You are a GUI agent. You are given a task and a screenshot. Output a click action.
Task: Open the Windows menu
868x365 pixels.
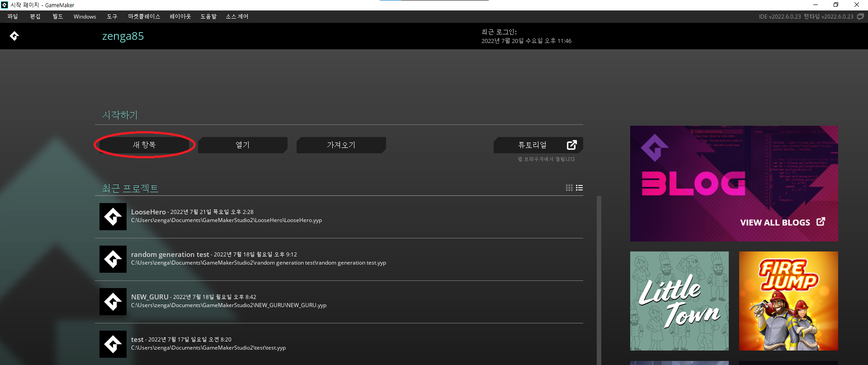point(85,16)
